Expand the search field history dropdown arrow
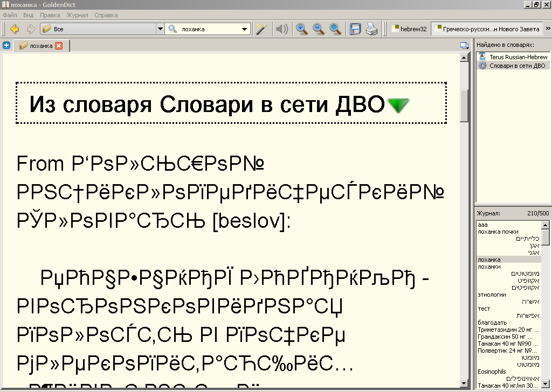Image resolution: width=552 pixels, height=392 pixels. (244, 29)
